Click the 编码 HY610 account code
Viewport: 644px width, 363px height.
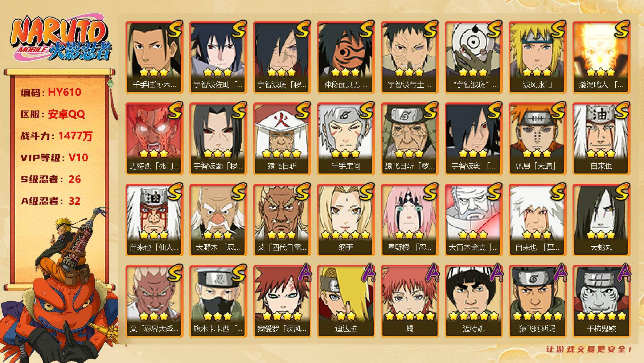(x=51, y=92)
